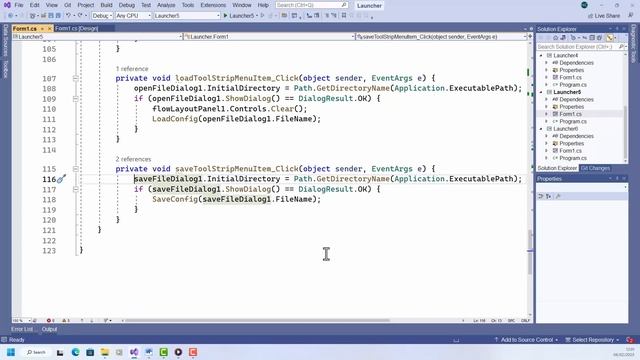Click the green camtasia-style icon in taskbar
640x360 pixels.
point(164,352)
